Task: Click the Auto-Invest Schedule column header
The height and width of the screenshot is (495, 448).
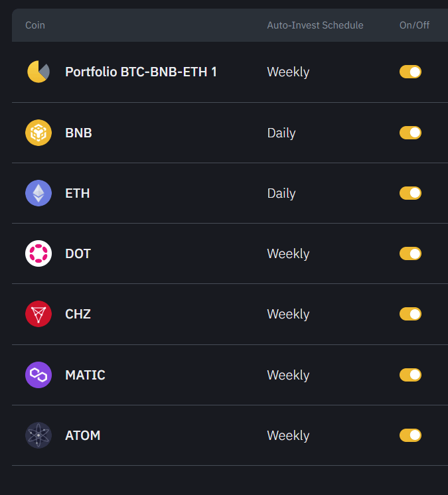Action: [315, 25]
